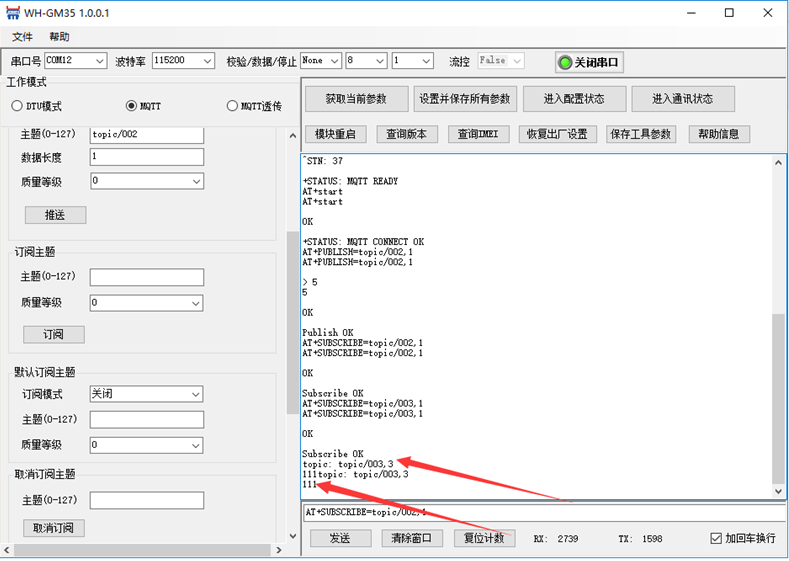Viewport: 789px width, 561px height.
Task: Select the MQTT透传 mode option
Action: [x=233, y=106]
